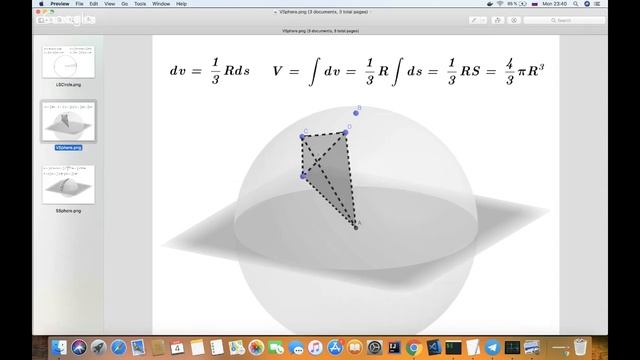Open Photos from the Dock

pyautogui.click(x=256, y=348)
